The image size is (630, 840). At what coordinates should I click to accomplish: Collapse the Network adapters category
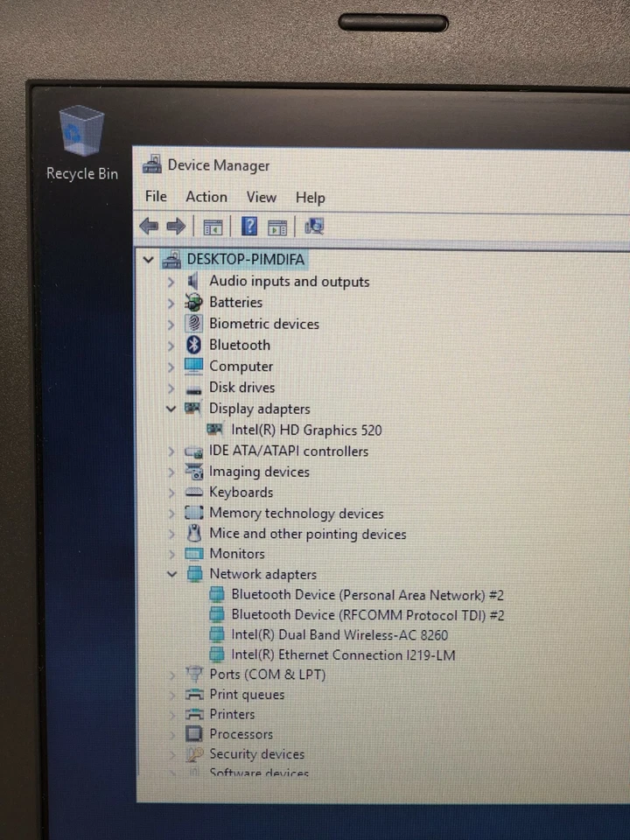tap(171, 574)
